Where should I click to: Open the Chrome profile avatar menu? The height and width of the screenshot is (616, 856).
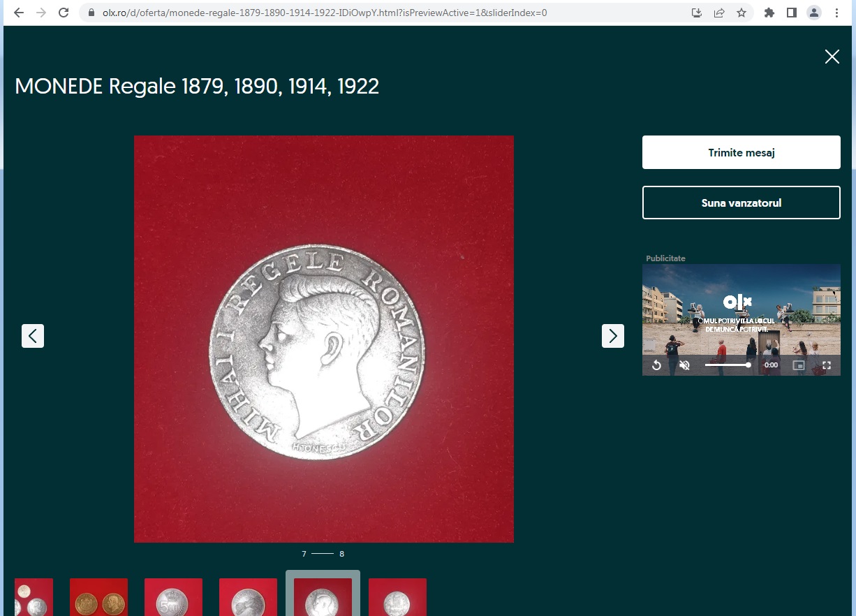(814, 13)
